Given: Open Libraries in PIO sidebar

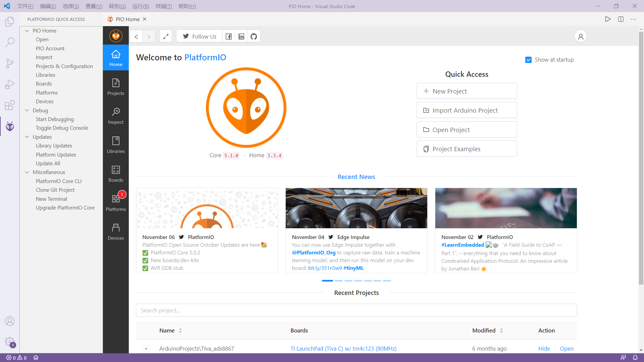Looking at the screenshot, I should (116, 145).
